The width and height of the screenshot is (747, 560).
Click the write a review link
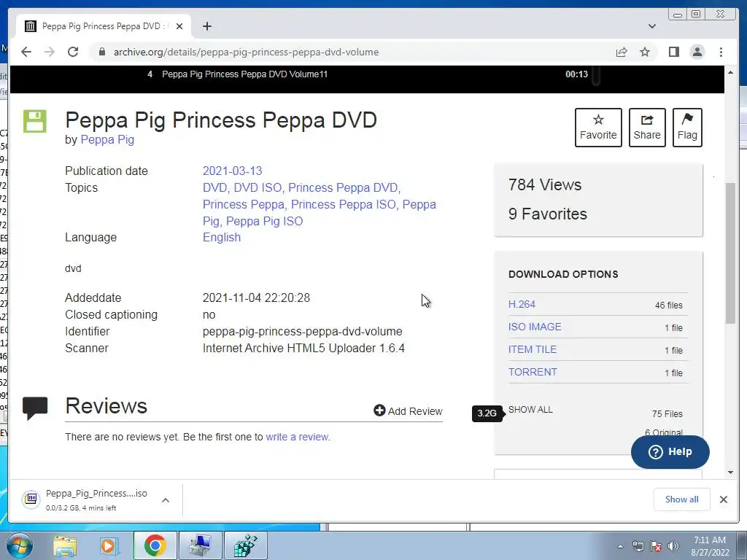pyautogui.click(x=297, y=437)
